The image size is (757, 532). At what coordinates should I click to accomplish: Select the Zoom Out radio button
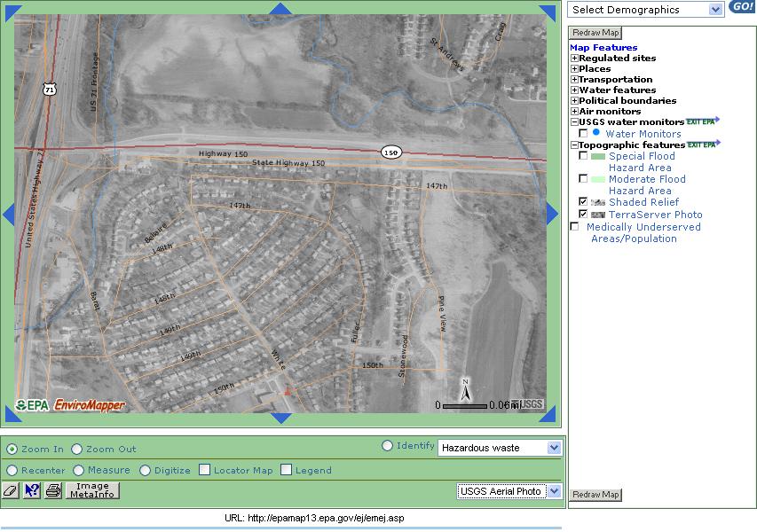click(76, 450)
